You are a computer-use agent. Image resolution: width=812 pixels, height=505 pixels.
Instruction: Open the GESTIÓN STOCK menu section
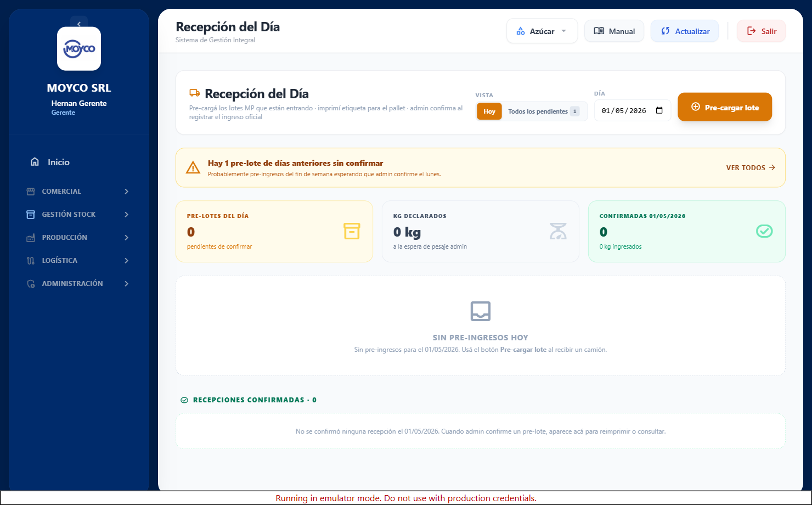point(79,215)
